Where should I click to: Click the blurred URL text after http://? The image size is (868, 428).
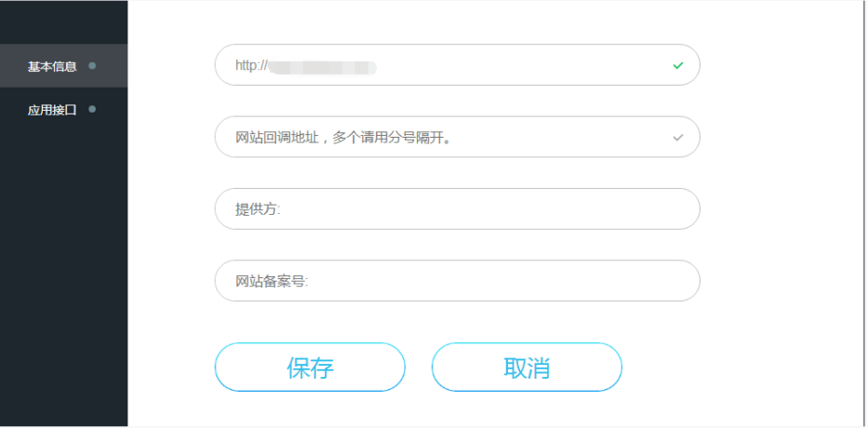coord(322,66)
